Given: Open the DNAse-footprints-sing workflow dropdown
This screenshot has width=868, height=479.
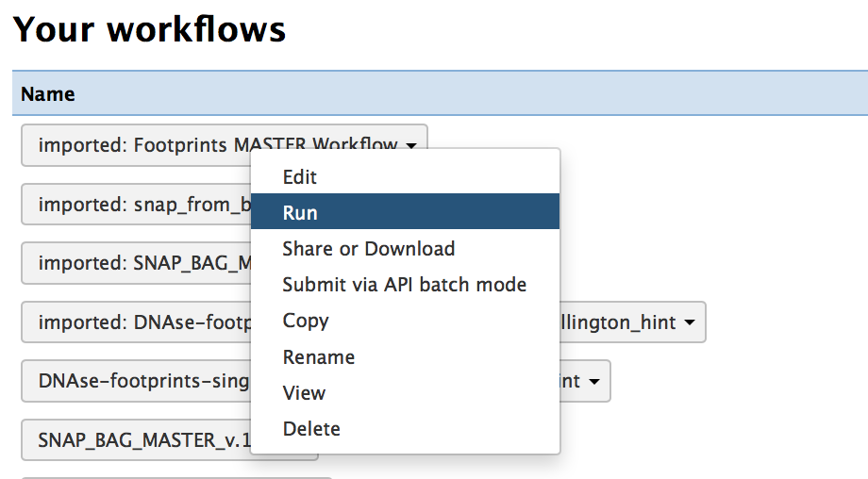Looking at the screenshot, I should pos(594,381).
